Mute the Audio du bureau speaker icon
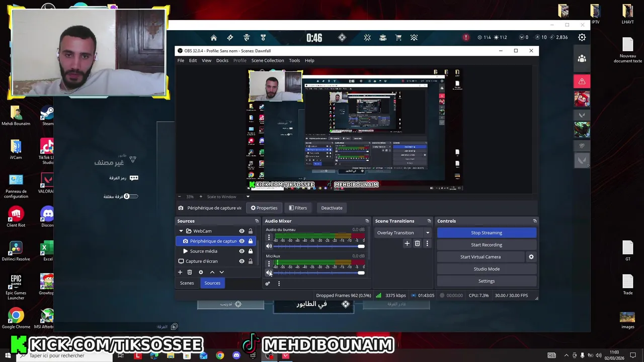 pyautogui.click(x=269, y=246)
